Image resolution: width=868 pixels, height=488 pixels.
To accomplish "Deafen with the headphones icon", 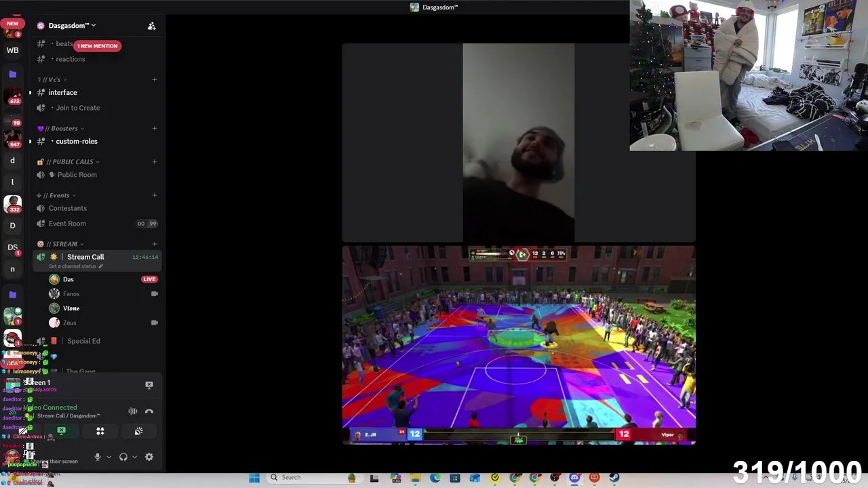I will 123,457.
